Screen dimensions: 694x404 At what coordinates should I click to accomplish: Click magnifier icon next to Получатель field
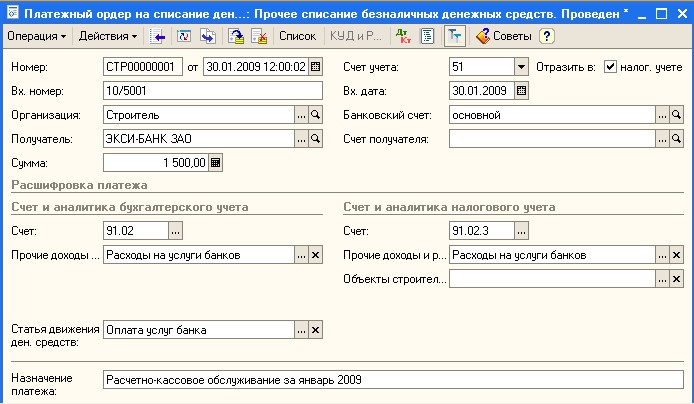pos(316,139)
